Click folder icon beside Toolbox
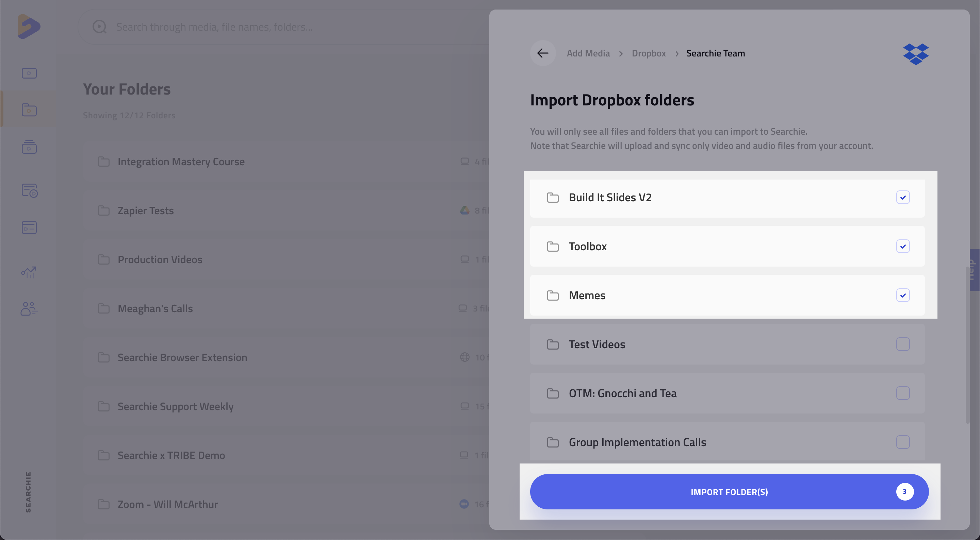 click(553, 247)
